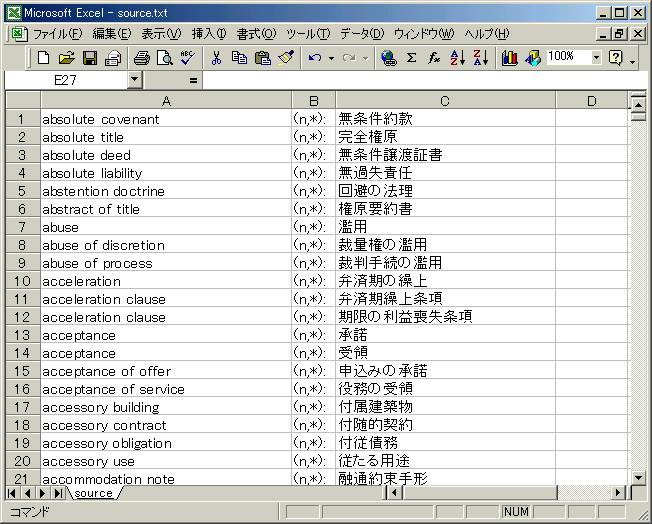This screenshot has height=524, width=652.
Task: Click vertical scrollbar up arrow
Action: [638, 103]
